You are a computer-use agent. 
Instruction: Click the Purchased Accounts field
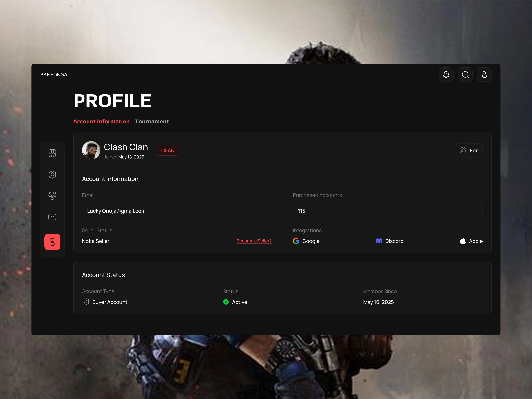[x=387, y=211]
